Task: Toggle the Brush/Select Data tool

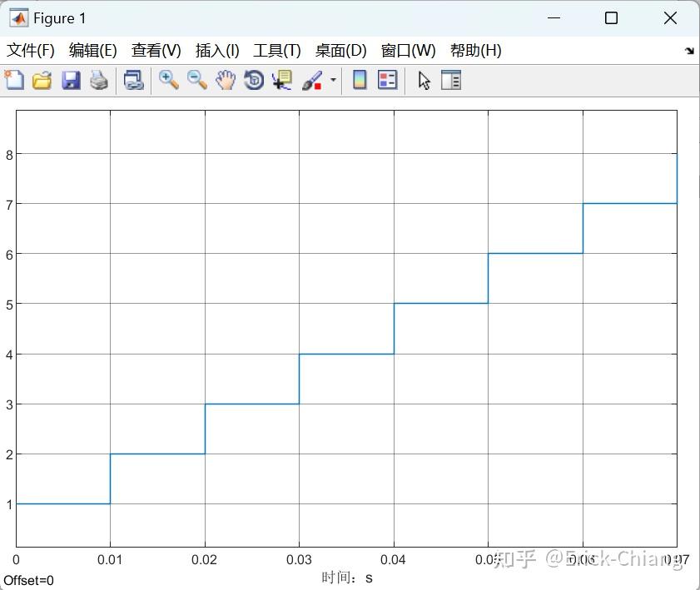Action: point(311,81)
